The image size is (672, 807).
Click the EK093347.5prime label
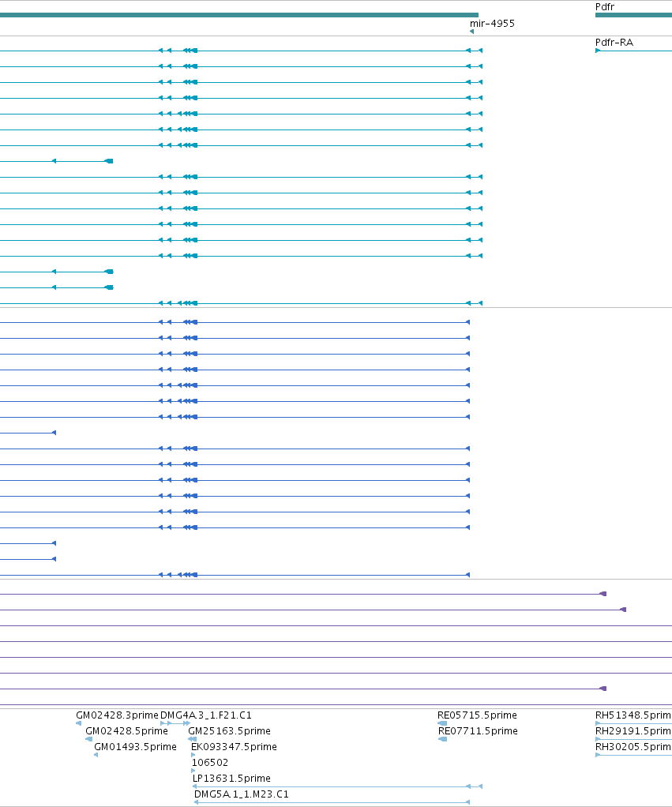tap(234, 746)
